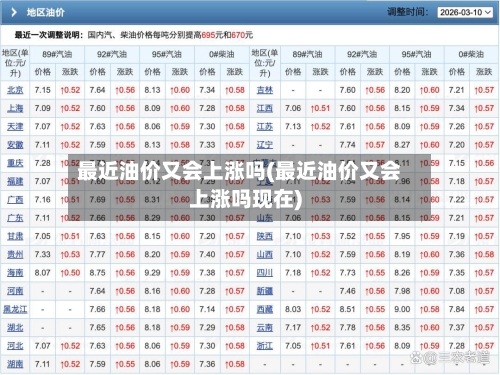Screen dimensions: 500x375
Task: Click Yunnan's 92# price 7.78
Action: [x=347, y=328]
